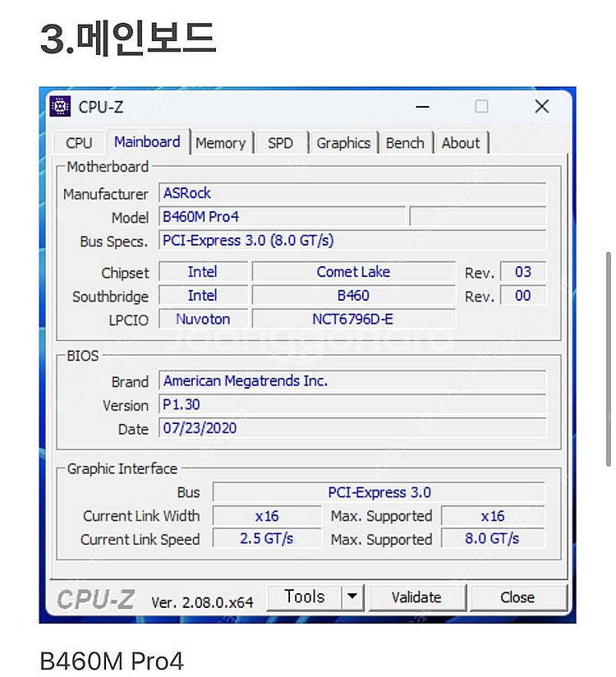Switch to the CPU tab
The height and width of the screenshot is (677, 616).
coord(79,143)
